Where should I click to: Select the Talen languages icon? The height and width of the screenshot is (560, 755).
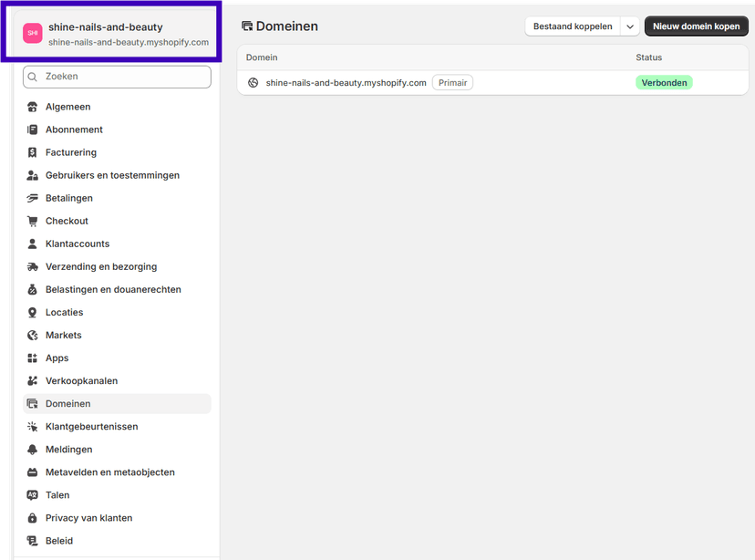coord(34,494)
